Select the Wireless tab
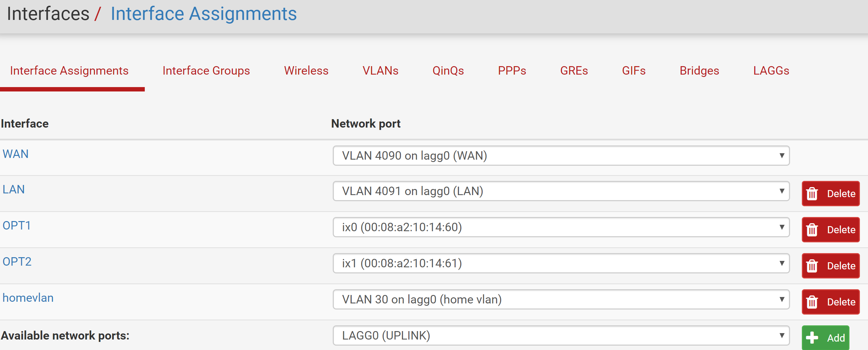Image resolution: width=868 pixels, height=350 pixels. [306, 71]
